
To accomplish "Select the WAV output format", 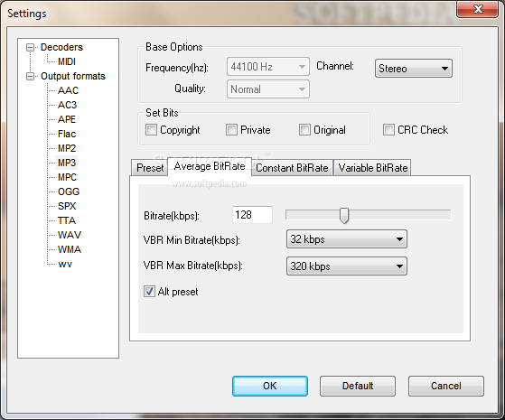I will click(x=70, y=235).
